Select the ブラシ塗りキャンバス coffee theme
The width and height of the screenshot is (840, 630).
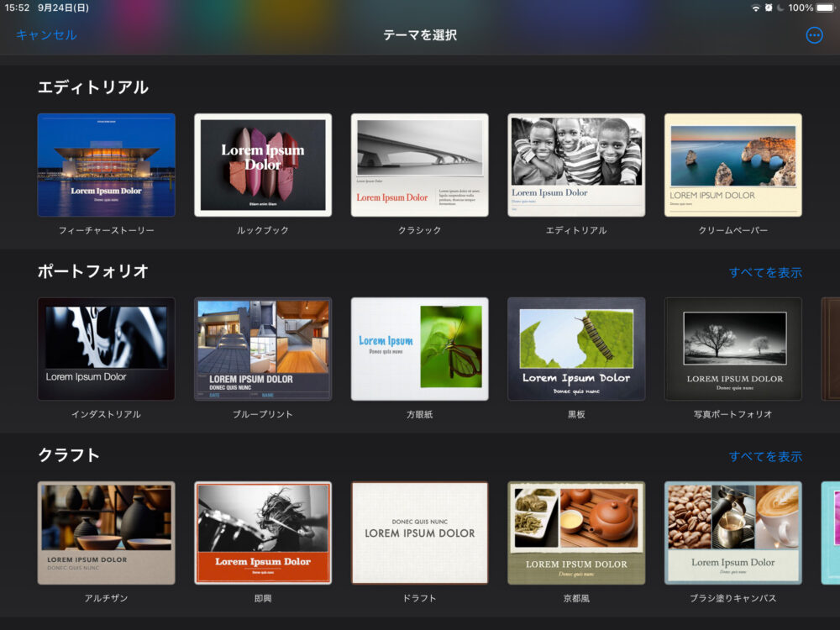pyautogui.click(x=733, y=533)
